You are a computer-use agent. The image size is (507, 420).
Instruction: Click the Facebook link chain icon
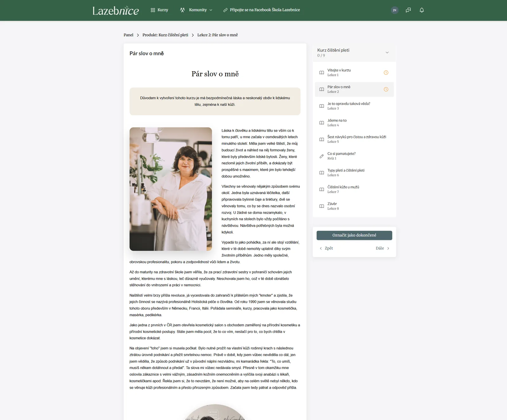[x=225, y=10]
